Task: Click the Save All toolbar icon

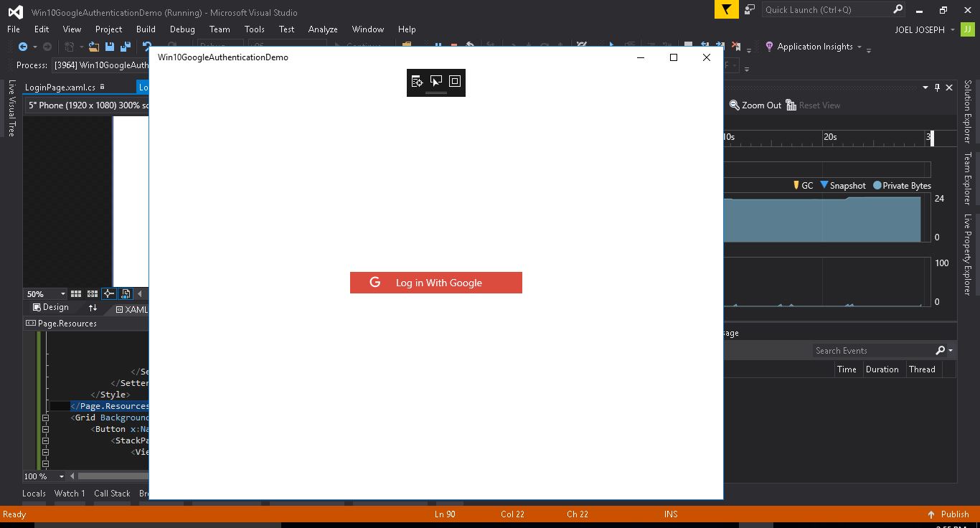Action: click(125, 47)
